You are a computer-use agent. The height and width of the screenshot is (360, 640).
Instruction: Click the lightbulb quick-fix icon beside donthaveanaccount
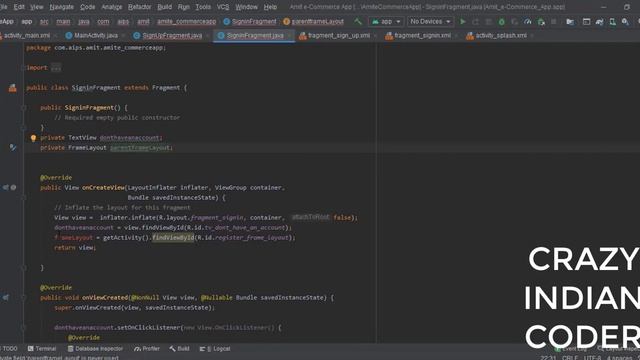(33, 138)
